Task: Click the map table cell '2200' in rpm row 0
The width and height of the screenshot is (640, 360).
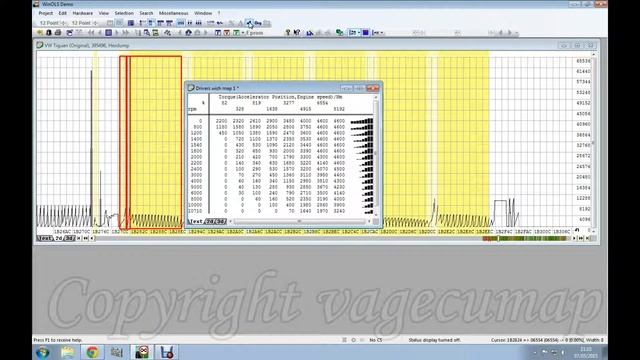Action: [221, 121]
